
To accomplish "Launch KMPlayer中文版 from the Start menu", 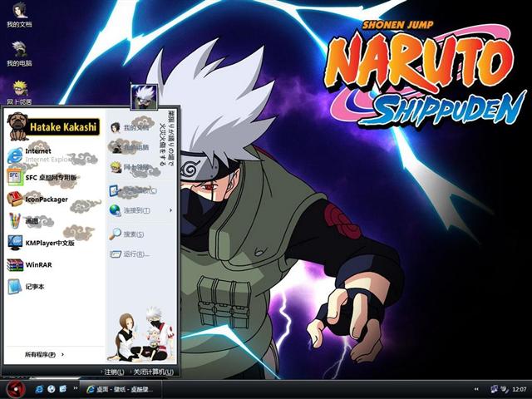I will 41,243.
